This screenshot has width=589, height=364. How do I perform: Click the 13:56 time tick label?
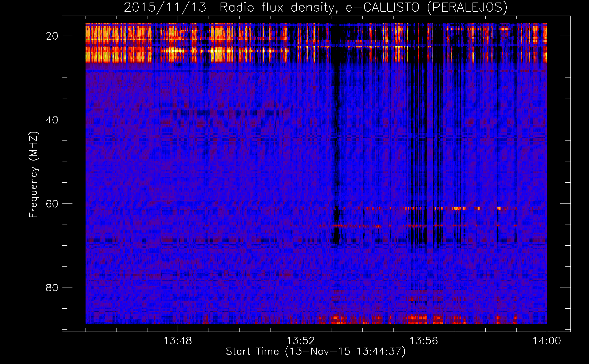[424, 341]
